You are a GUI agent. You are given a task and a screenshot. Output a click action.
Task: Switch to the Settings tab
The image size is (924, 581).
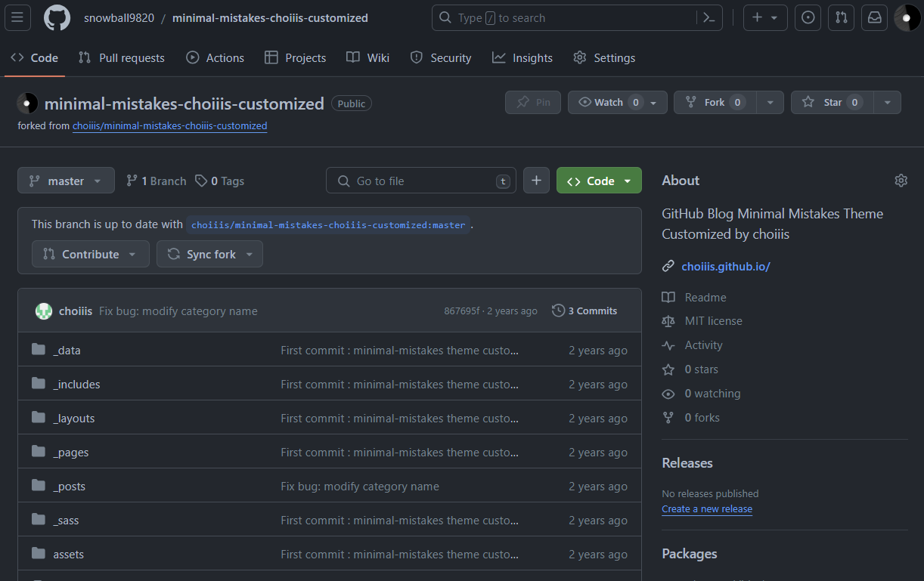pos(604,58)
